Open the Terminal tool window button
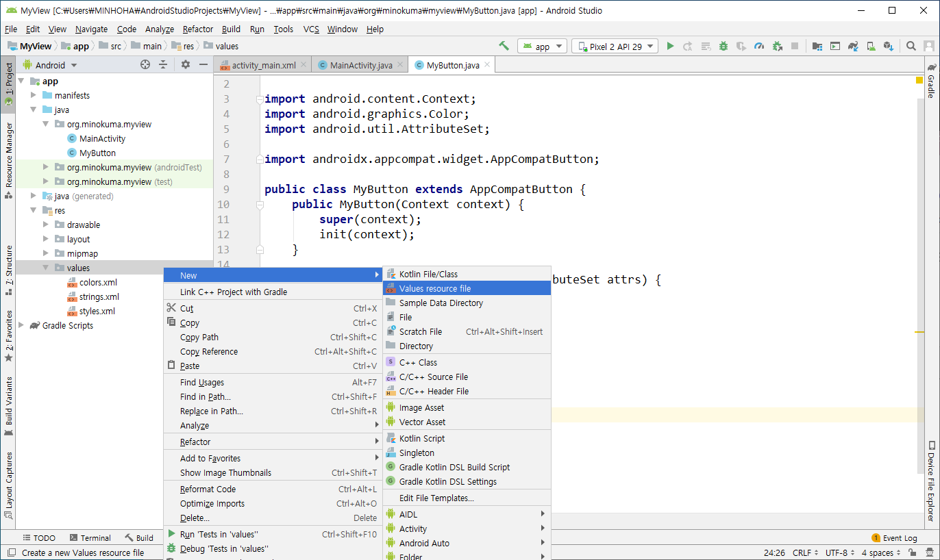This screenshot has height=560, width=940. point(89,538)
